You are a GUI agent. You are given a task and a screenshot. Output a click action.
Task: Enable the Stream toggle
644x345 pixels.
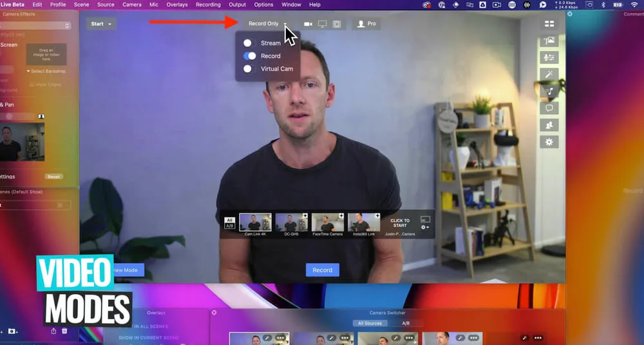248,43
